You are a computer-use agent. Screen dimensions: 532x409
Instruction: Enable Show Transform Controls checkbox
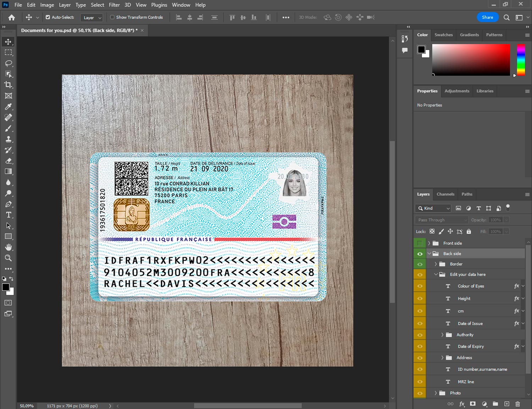point(112,17)
